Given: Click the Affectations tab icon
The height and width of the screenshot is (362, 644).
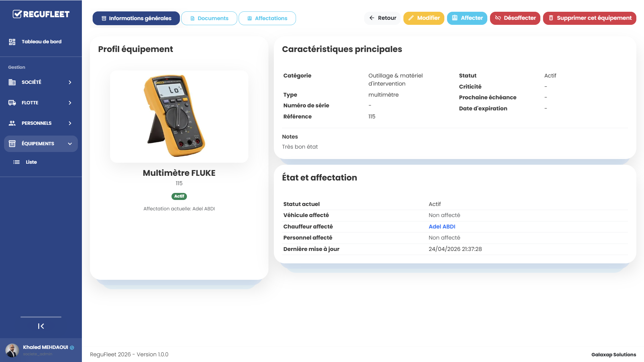Looking at the screenshot, I should click(250, 18).
